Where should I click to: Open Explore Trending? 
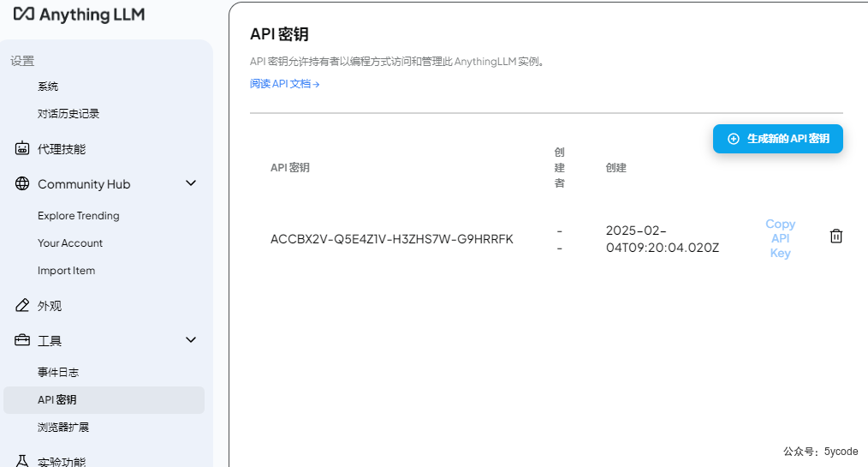point(79,215)
